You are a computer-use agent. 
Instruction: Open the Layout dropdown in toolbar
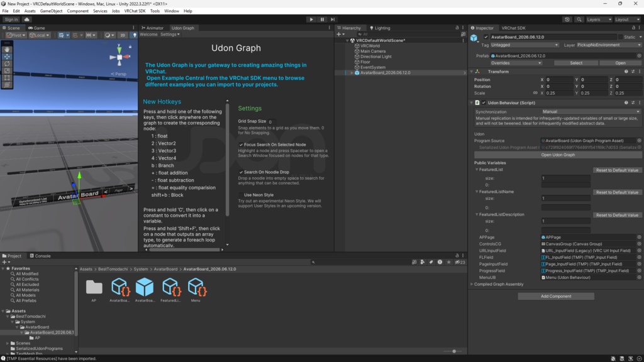[x=627, y=19]
